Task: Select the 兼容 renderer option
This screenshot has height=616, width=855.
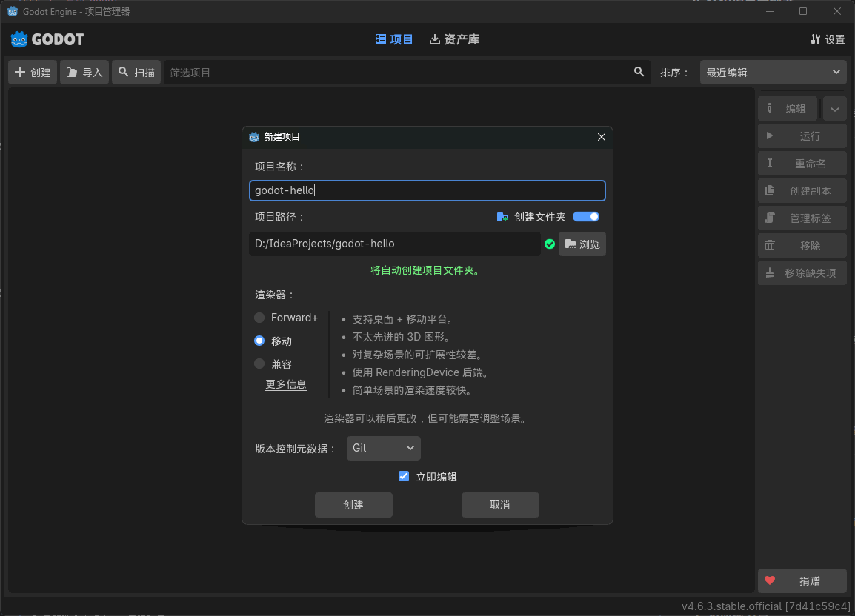Action: 273,364
